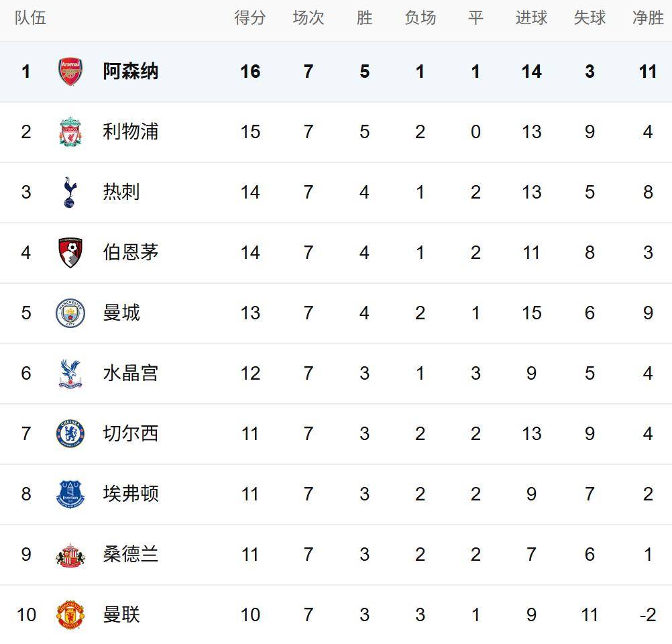Click the Crystal Palace eagle crest
Viewport: 672px width, 644px height.
click(x=70, y=374)
